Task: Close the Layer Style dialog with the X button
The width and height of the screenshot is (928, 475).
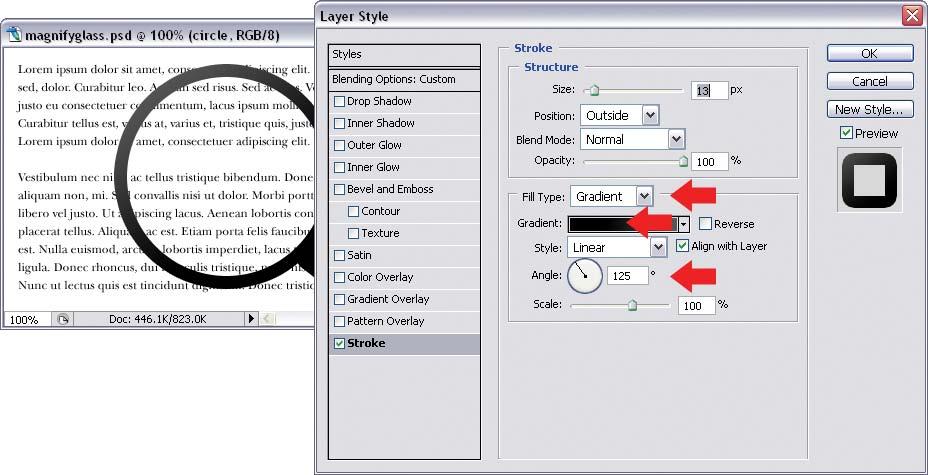Action: [x=913, y=15]
